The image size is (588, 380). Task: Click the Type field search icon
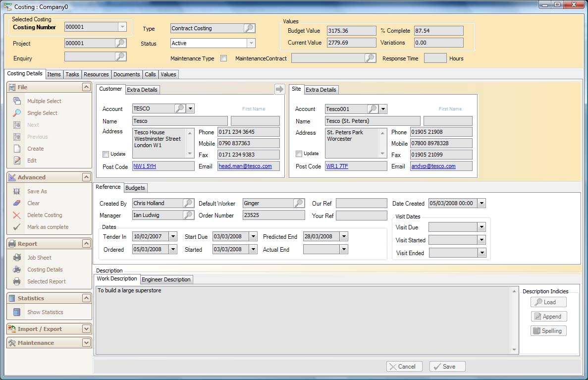tap(249, 28)
